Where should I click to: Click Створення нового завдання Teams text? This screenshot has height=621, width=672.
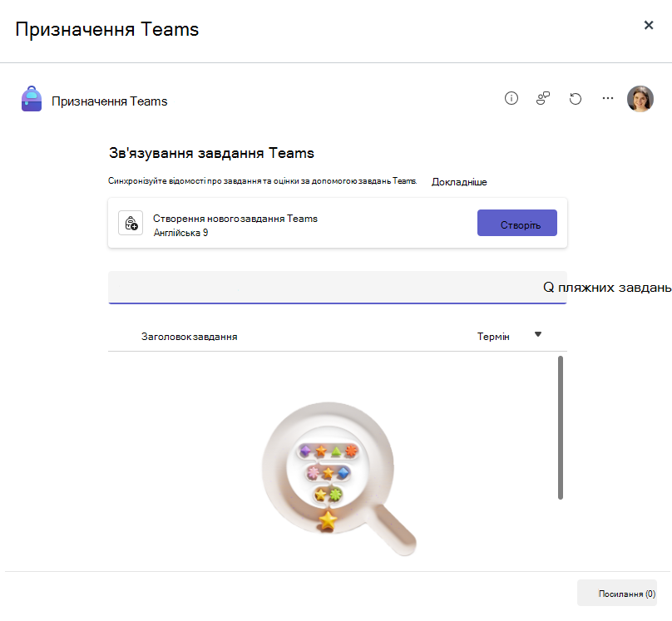pyautogui.click(x=235, y=219)
